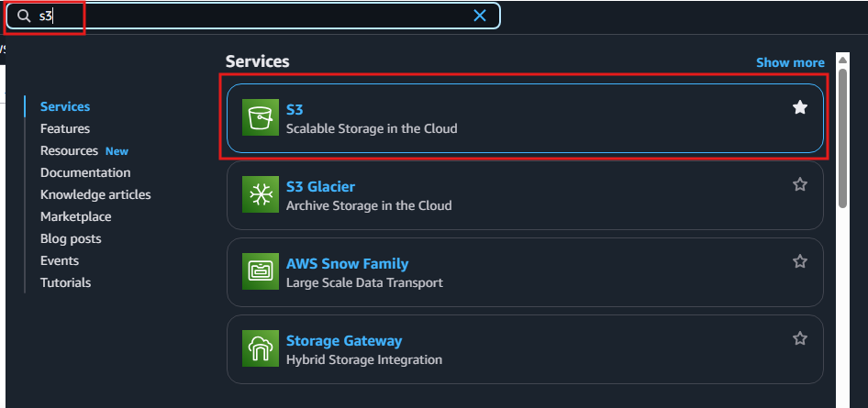Open the AWS Snow Family link
868x408 pixels.
347,263
